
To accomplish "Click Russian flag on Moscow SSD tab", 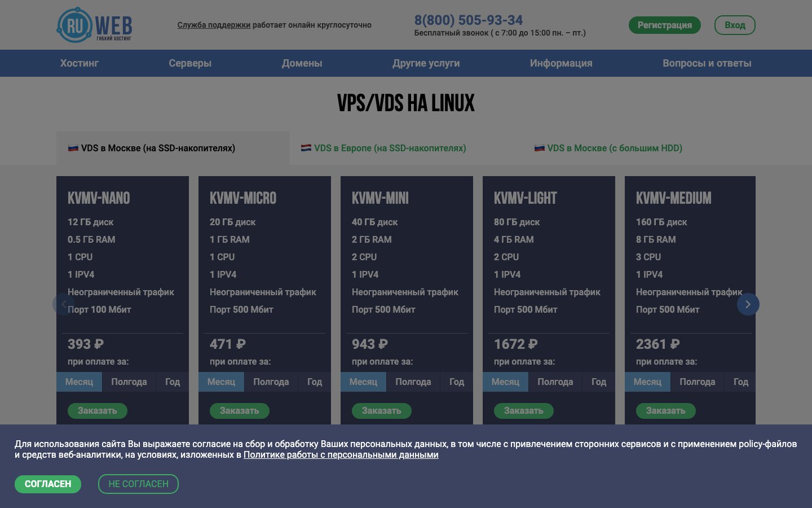I will 73,148.
